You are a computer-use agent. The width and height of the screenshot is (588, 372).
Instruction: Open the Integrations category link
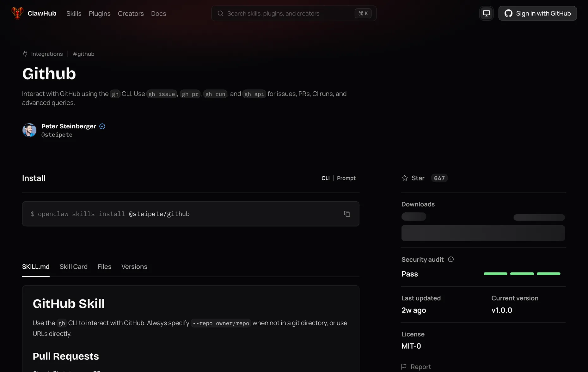47,54
